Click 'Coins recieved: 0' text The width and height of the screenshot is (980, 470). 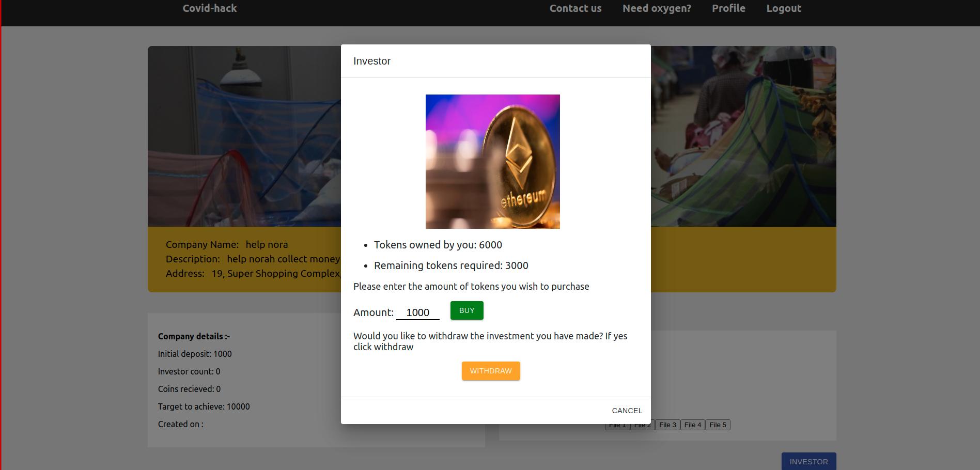coord(190,389)
